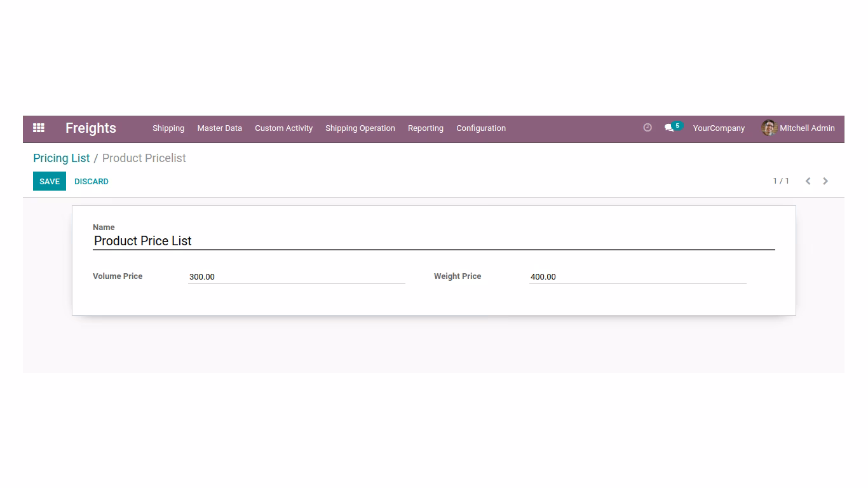Click the 1 / 1 pager counter

coord(781,181)
